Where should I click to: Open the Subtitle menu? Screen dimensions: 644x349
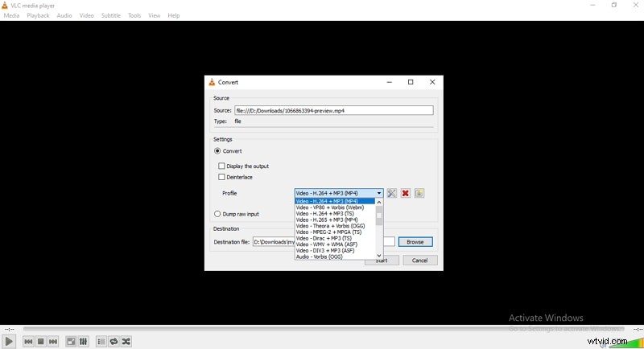(111, 15)
